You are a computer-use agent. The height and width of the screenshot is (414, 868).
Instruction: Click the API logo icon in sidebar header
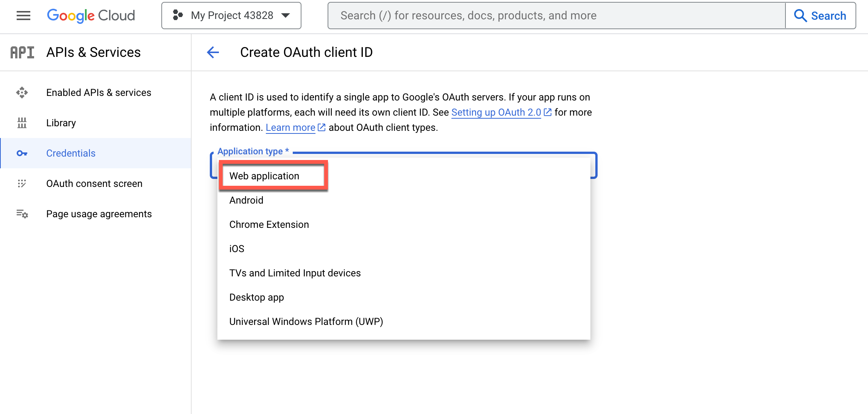click(22, 52)
